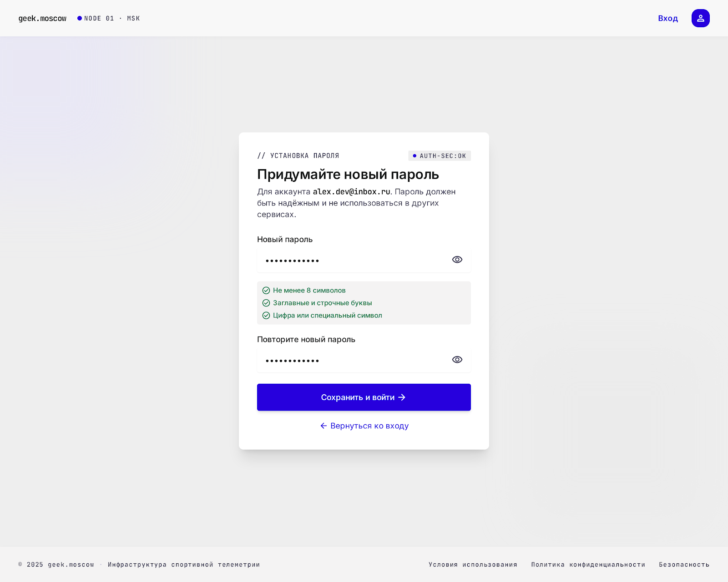The image size is (728, 582).
Task: Save password with Сохранить и войти
Action: point(364,397)
